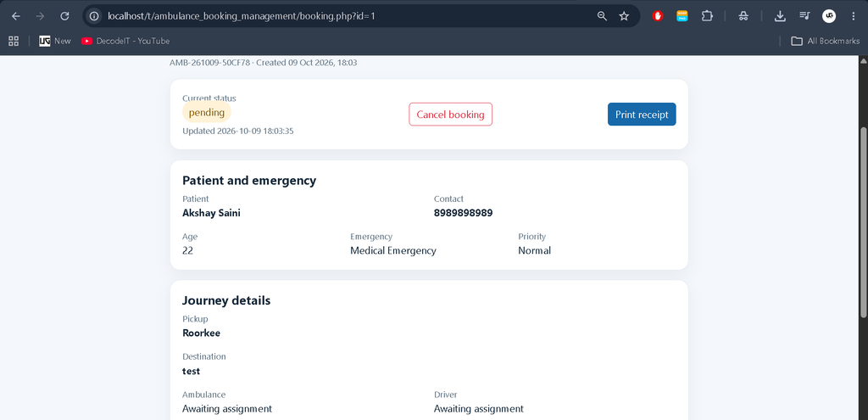Click the address bar URL

[242, 16]
